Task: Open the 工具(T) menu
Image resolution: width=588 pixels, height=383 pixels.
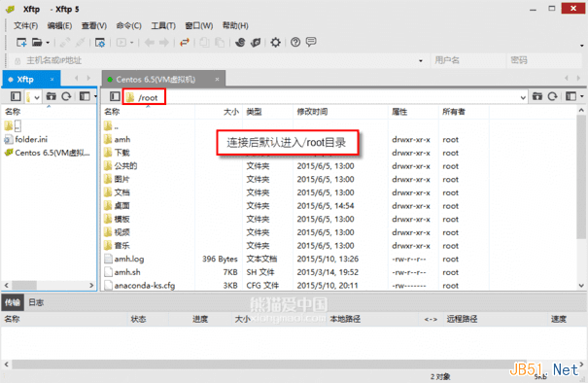Action: [163, 25]
